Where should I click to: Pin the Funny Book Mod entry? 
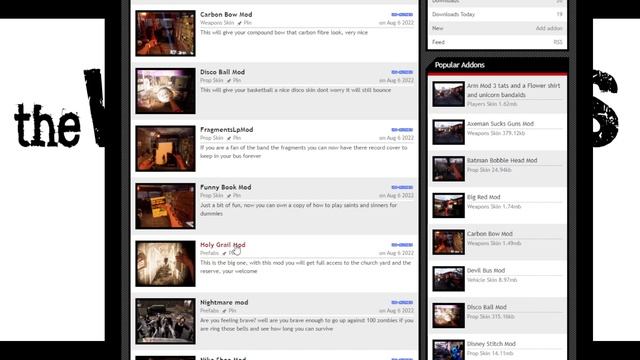point(234,196)
